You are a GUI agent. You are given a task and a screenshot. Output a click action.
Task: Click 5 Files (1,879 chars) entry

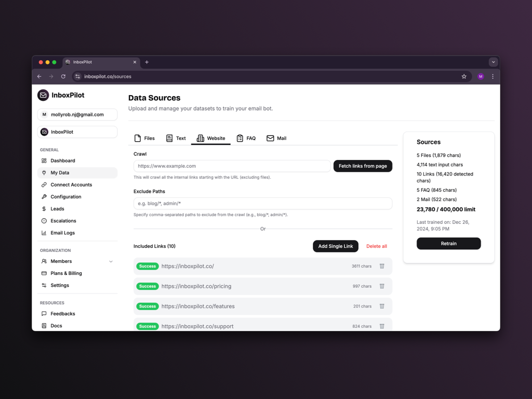[438, 155]
